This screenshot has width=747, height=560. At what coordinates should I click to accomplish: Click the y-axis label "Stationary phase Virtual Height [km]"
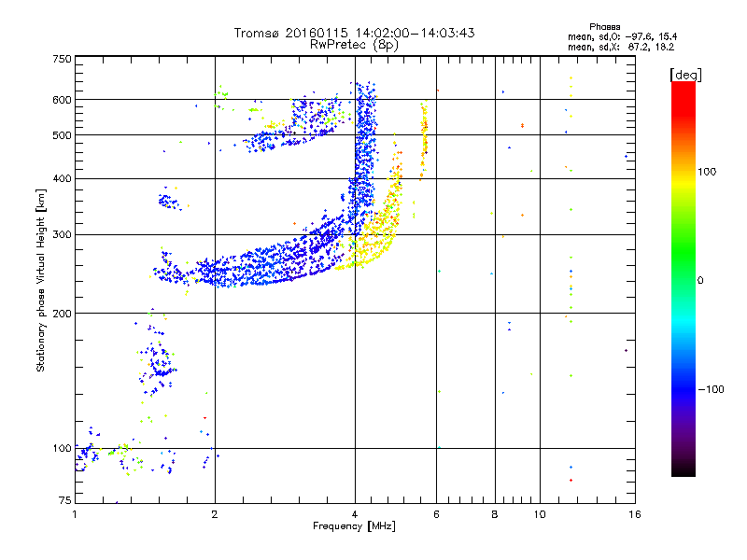click(41, 280)
